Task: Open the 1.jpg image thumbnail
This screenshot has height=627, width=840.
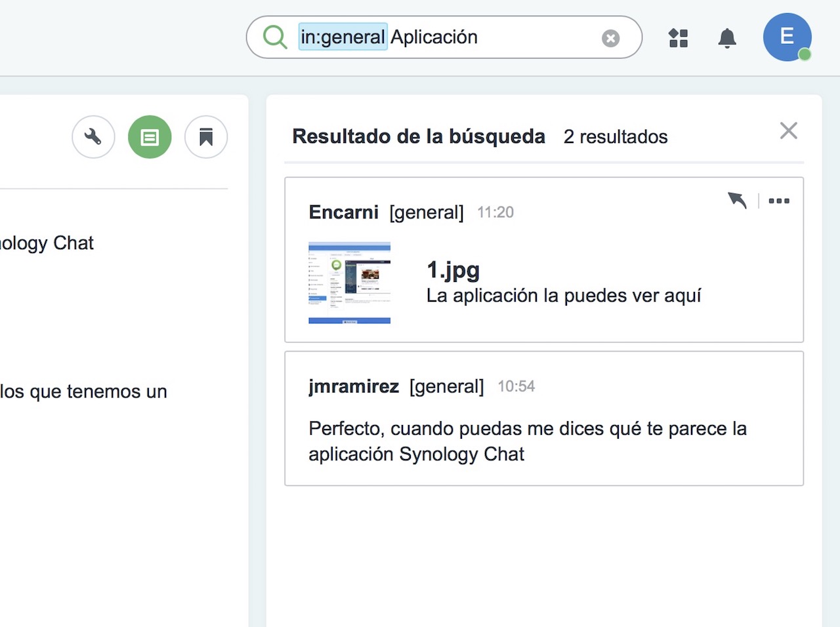Action: pos(349,283)
